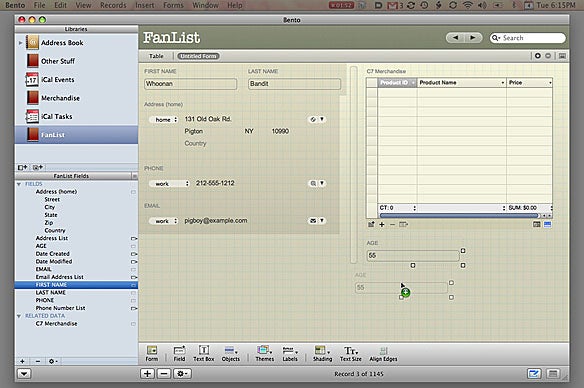Click the volume icon in menu bar

(x=482, y=5)
